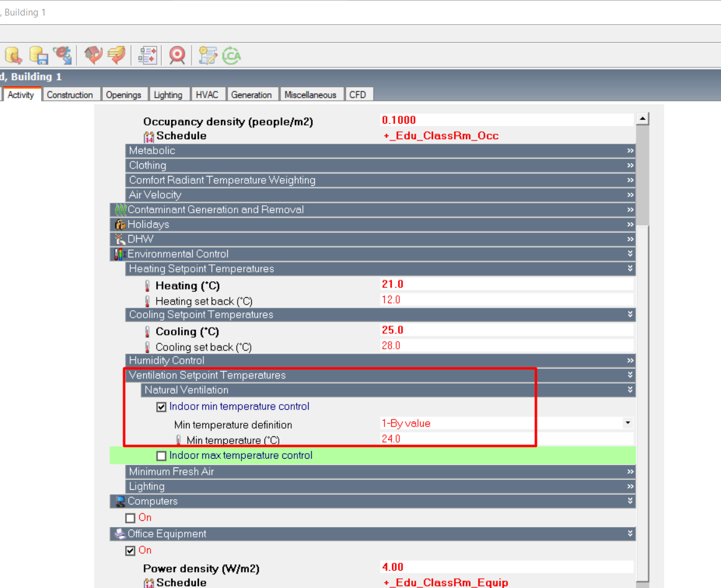Open Min temperature definition dropdown
This screenshot has width=721, height=588.
coord(628,423)
